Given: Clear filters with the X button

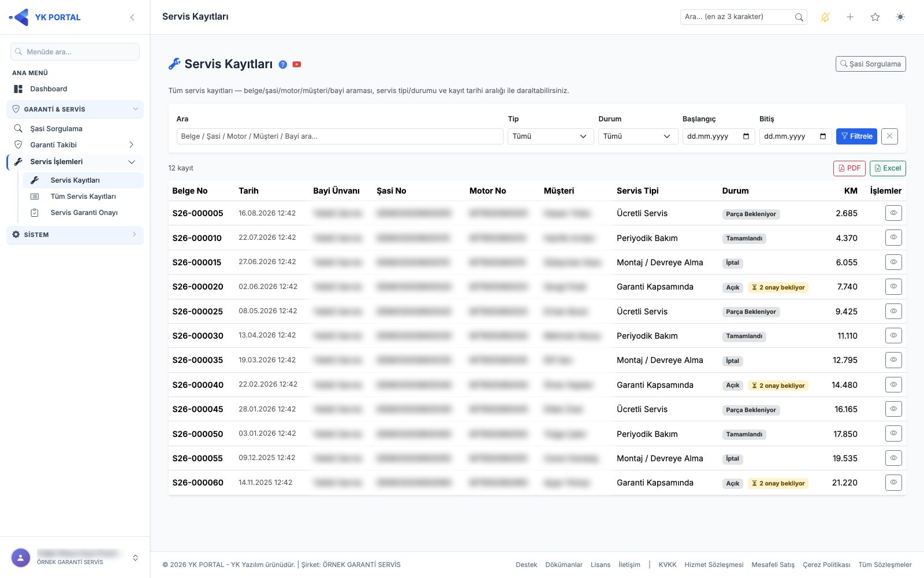Looking at the screenshot, I should 889,136.
